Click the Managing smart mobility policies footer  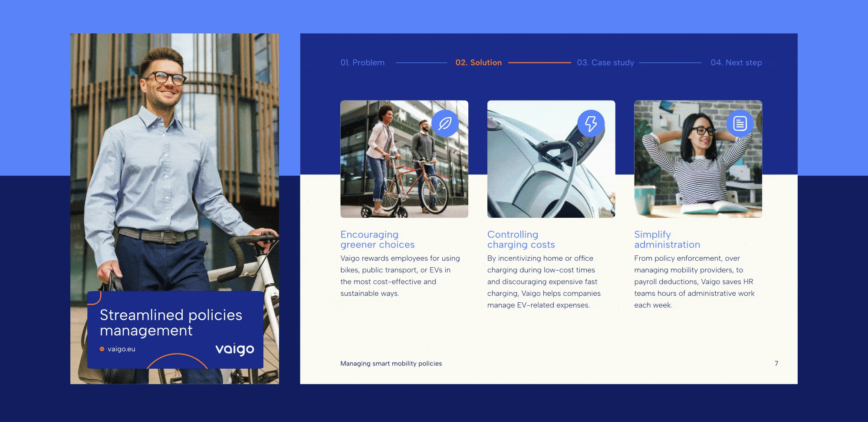(391, 363)
